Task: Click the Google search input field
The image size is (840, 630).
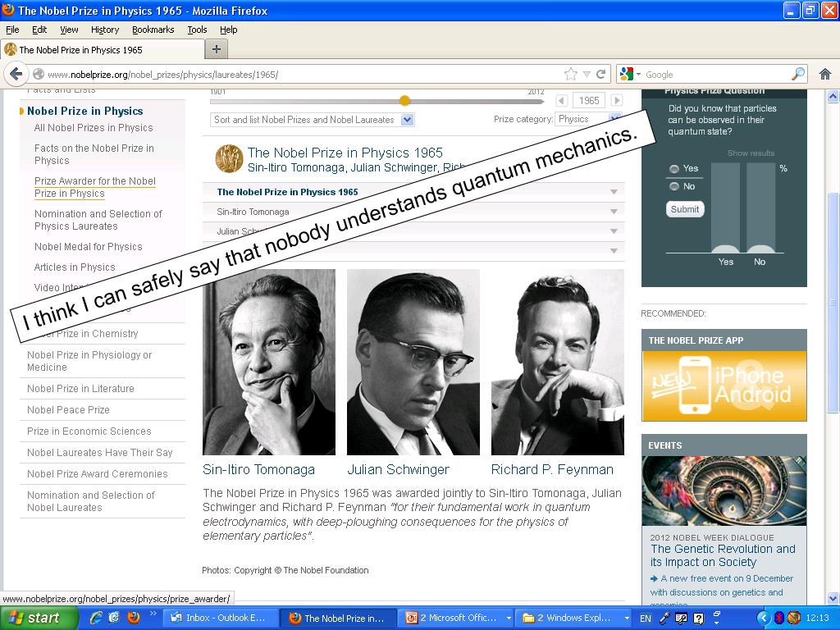Action: click(x=717, y=75)
